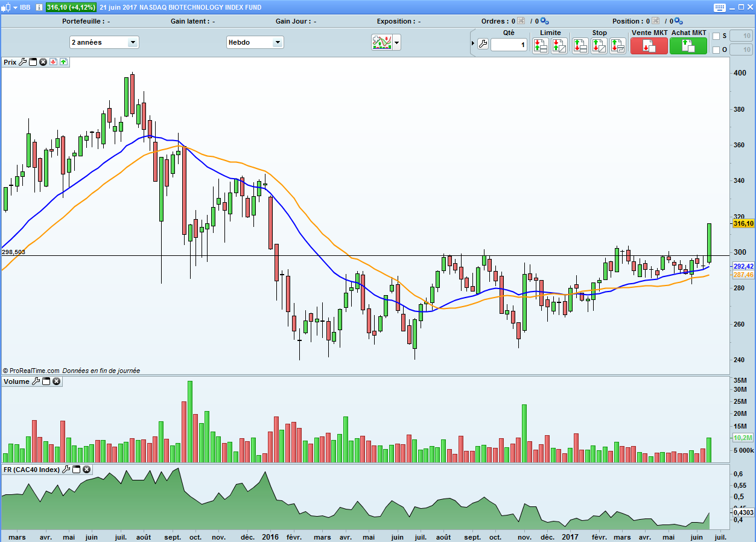Open the 2 années period dropdown
Image resolution: width=756 pixels, height=542 pixels.
(x=104, y=42)
